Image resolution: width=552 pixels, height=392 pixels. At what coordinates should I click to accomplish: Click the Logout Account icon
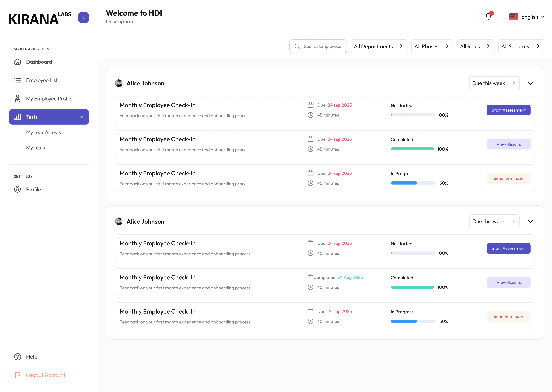click(18, 375)
